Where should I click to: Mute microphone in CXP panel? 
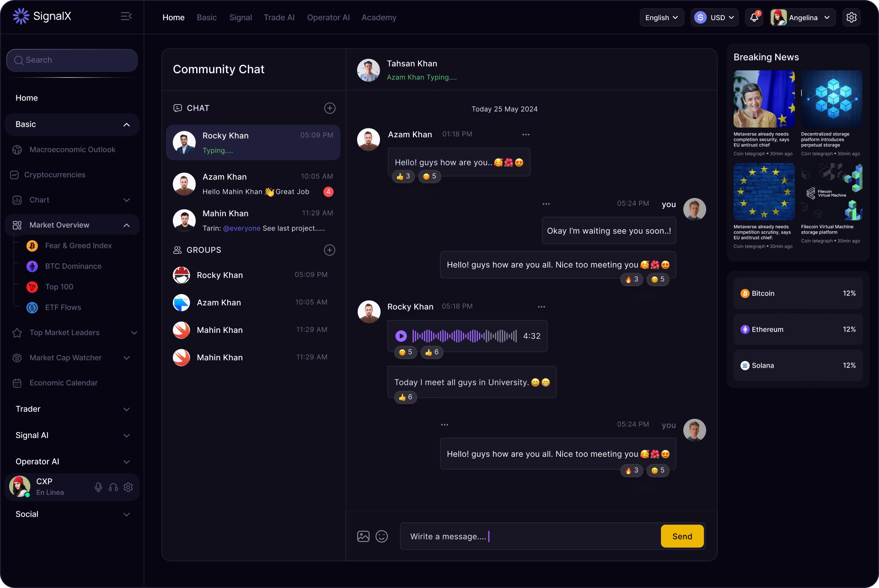[x=98, y=487]
